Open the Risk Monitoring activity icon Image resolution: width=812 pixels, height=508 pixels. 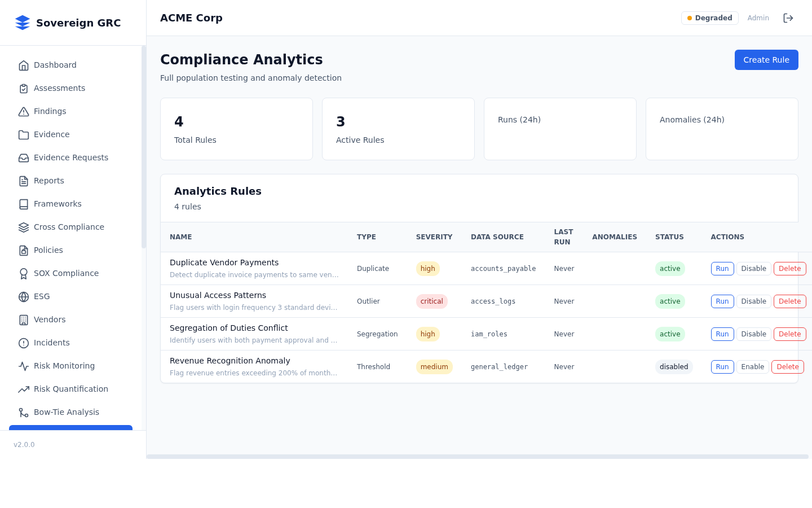point(24,366)
